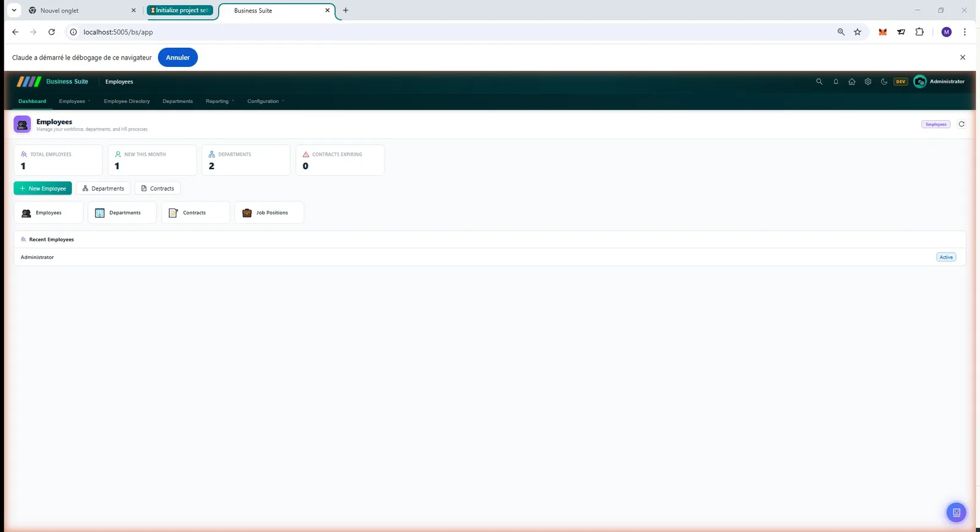Create a New Employee
Viewport: 980px width, 532px height.
tap(43, 188)
